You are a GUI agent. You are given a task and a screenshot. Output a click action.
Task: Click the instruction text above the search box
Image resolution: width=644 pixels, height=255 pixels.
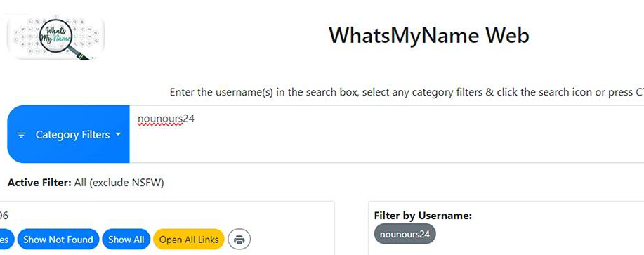click(407, 92)
